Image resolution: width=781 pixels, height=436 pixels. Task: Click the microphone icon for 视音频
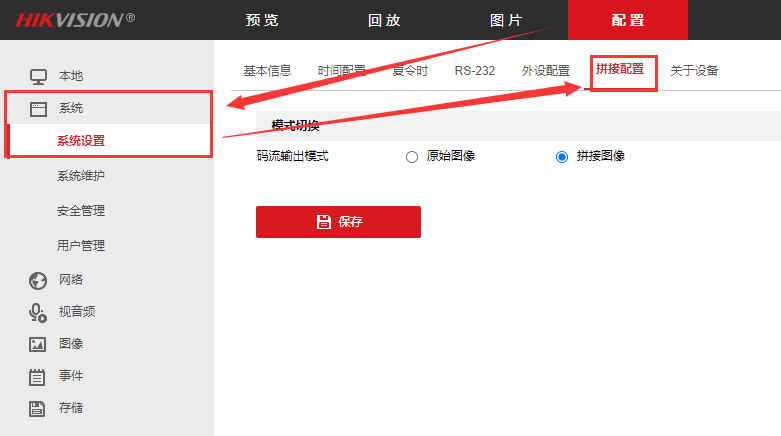coord(38,312)
